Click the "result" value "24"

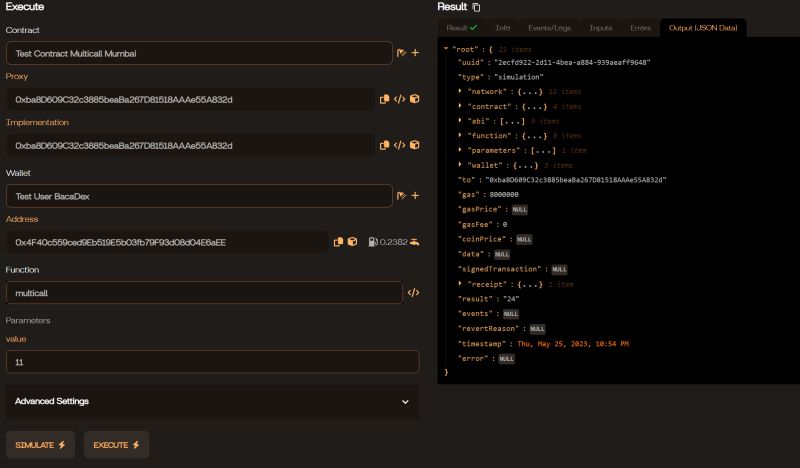click(x=511, y=299)
